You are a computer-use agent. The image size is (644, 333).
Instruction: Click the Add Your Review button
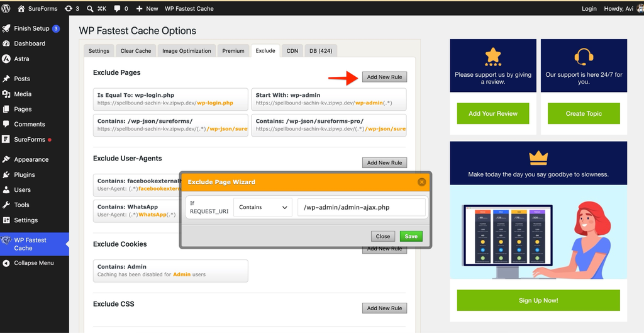[493, 113]
